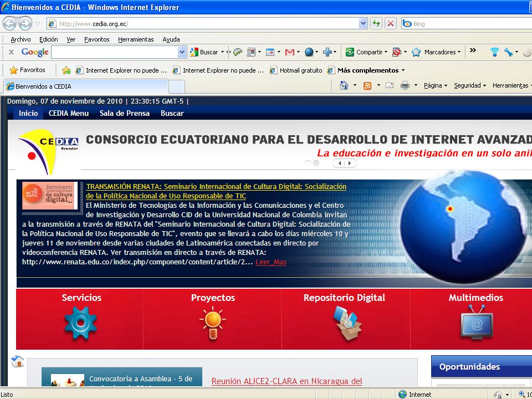Open the Google Toolbar wrench settings icon

point(508,52)
